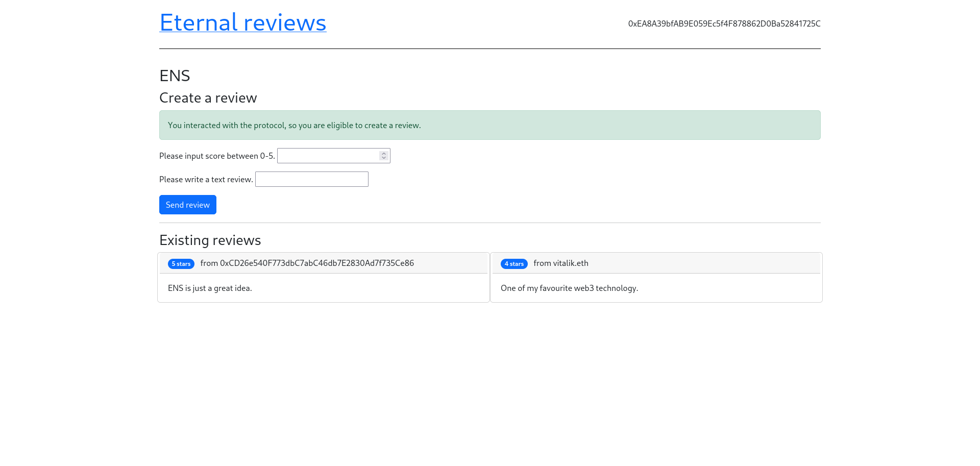Click the 'Please input score between 0-5.' label
Image resolution: width=980 pixels, height=466 pixels.
point(217,156)
